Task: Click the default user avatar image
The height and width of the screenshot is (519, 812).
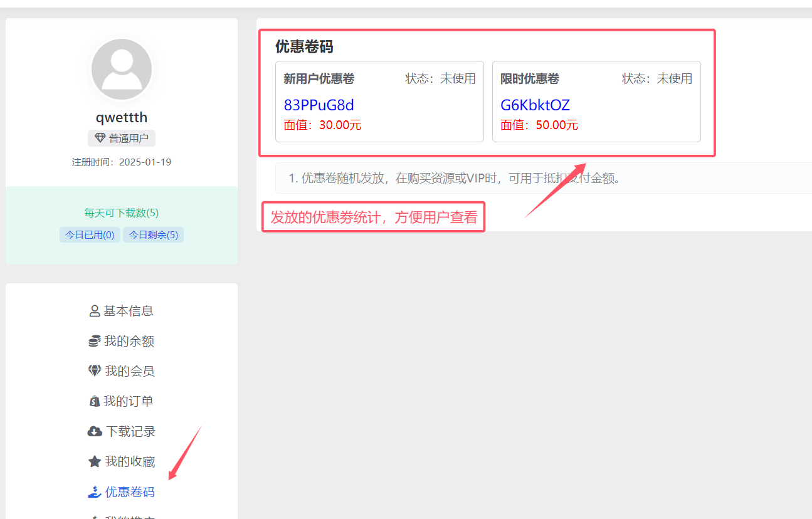Action: [x=122, y=70]
